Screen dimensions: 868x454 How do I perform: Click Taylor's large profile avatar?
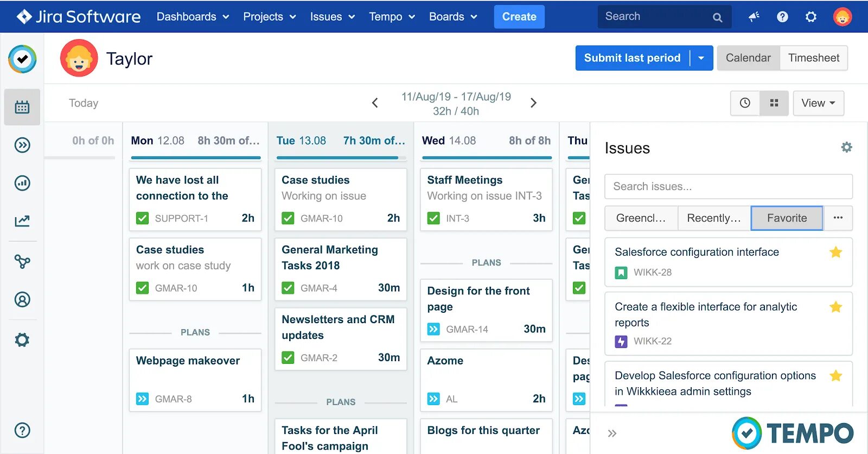click(x=79, y=58)
